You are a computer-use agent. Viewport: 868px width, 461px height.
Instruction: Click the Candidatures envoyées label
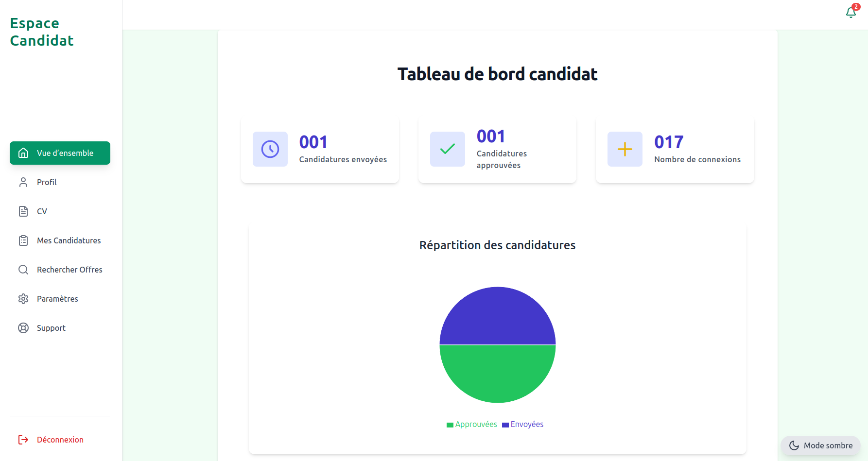point(343,159)
